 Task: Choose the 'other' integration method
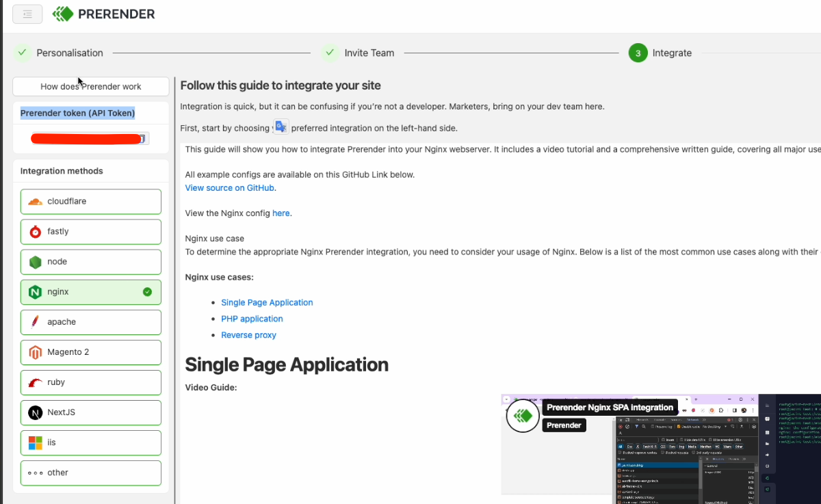click(x=91, y=473)
